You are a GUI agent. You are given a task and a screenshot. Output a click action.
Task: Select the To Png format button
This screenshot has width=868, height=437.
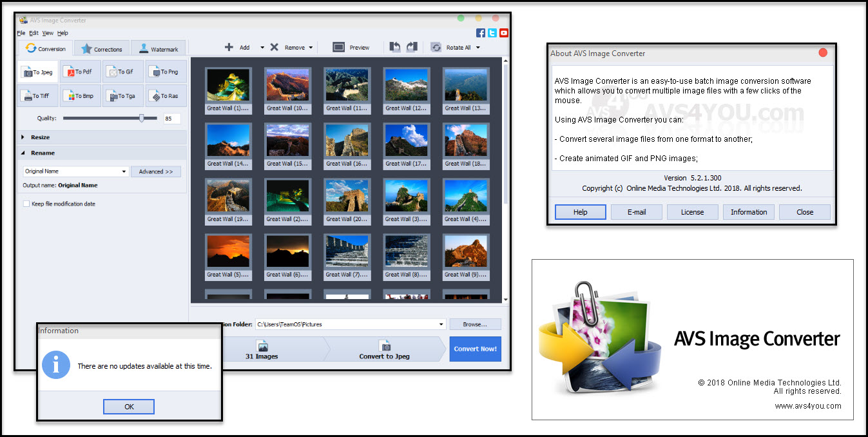[166, 72]
